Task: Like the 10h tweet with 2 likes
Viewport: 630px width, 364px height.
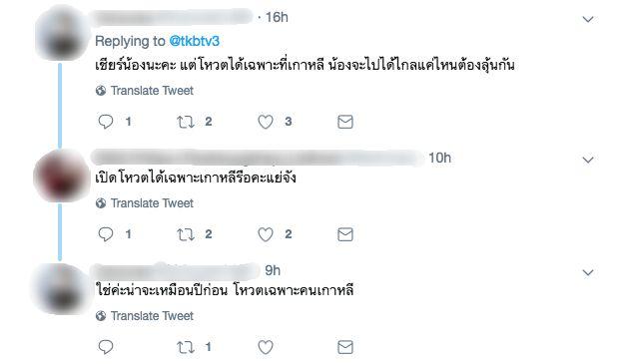Action: pyautogui.click(x=266, y=234)
